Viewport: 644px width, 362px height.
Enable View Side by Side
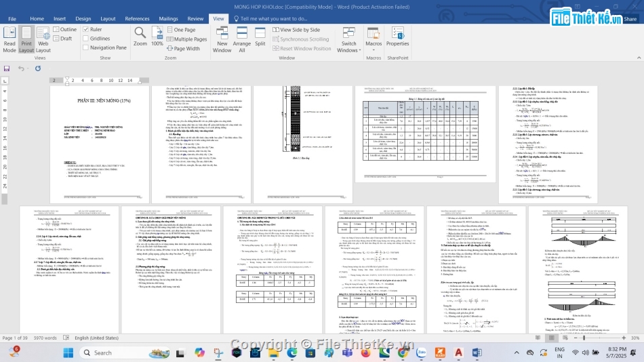click(296, 30)
